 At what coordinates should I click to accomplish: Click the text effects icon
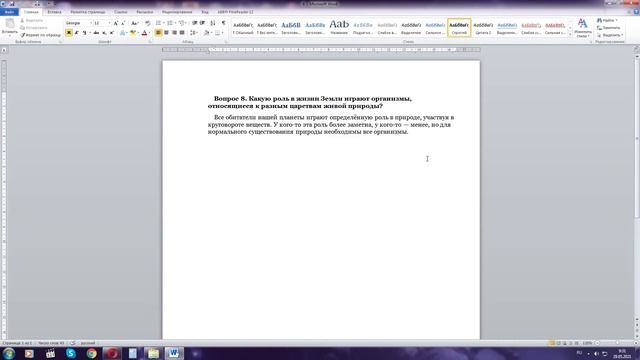122,33
